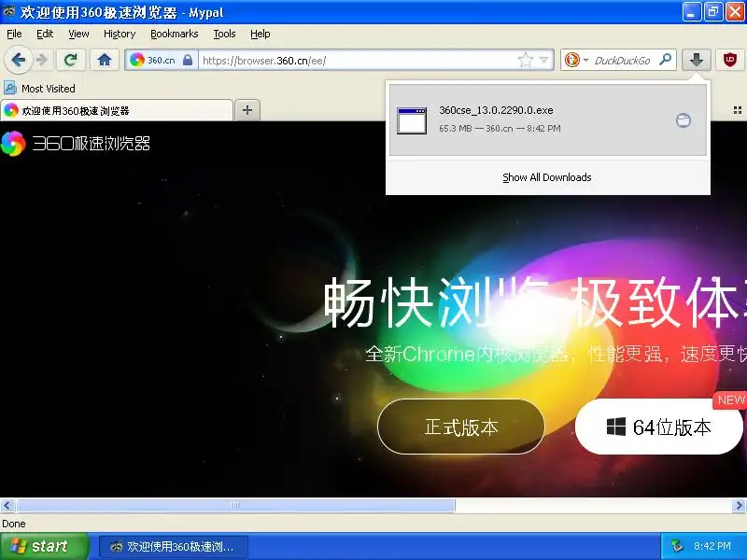747x560 pixels.
Task: Click the 360cse_13.0.2290.0.exe file name
Action: (x=496, y=110)
